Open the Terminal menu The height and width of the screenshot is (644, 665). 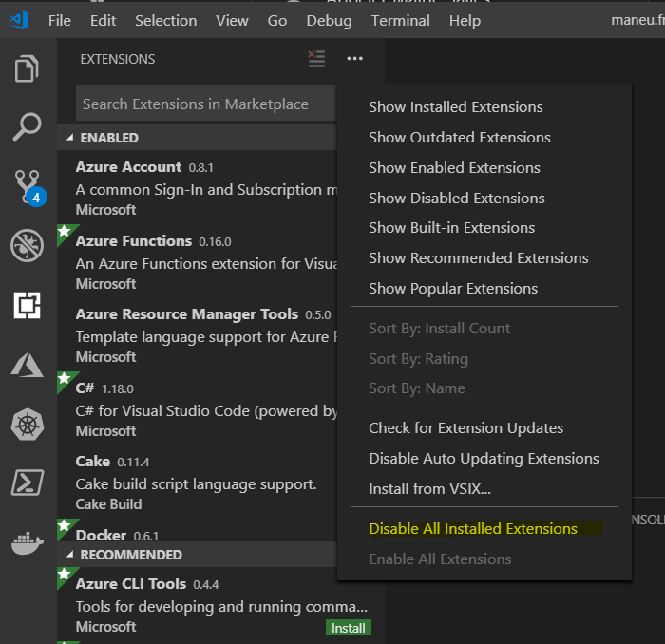(x=400, y=20)
